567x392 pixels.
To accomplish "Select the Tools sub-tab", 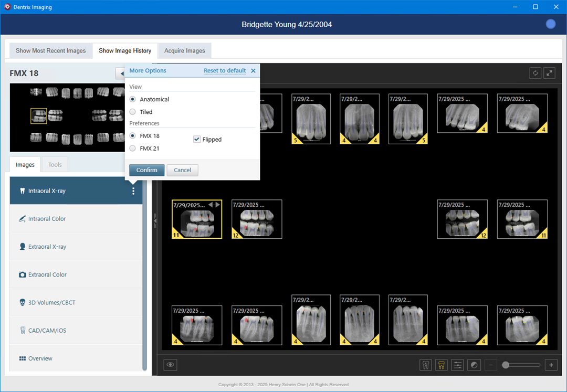I will pyautogui.click(x=55, y=165).
